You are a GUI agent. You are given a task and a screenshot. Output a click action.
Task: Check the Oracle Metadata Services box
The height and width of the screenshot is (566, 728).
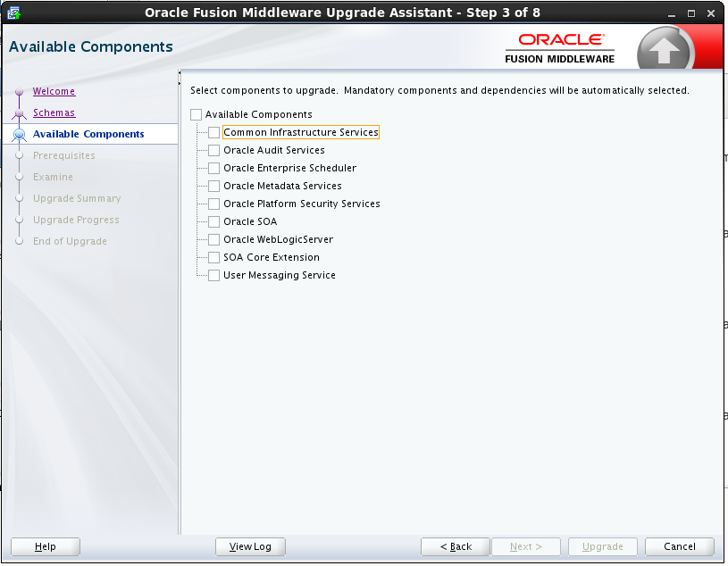[213, 186]
